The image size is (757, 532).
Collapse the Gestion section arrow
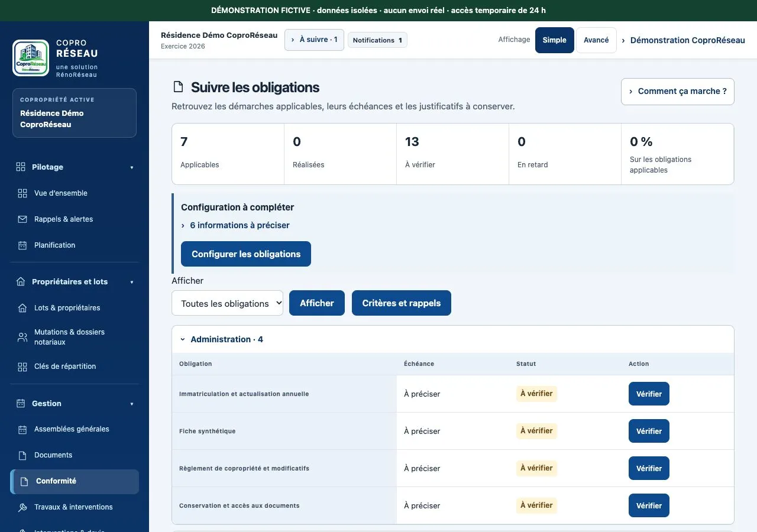[x=132, y=404]
